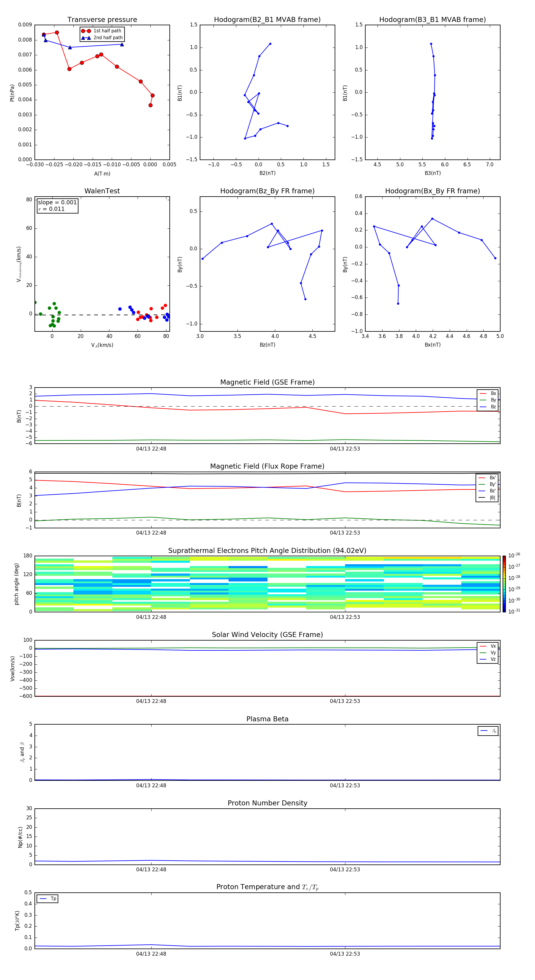Click the 'Bz' entry in GSE legend
Viewport: 535px width, 980px height.
tap(488, 407)
